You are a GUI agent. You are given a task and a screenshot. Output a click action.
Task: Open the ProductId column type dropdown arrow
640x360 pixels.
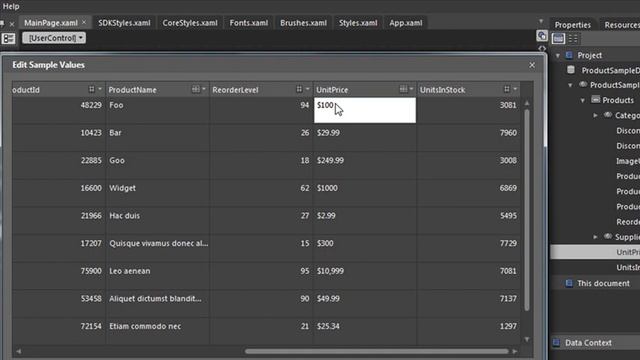tap(100, 89)
